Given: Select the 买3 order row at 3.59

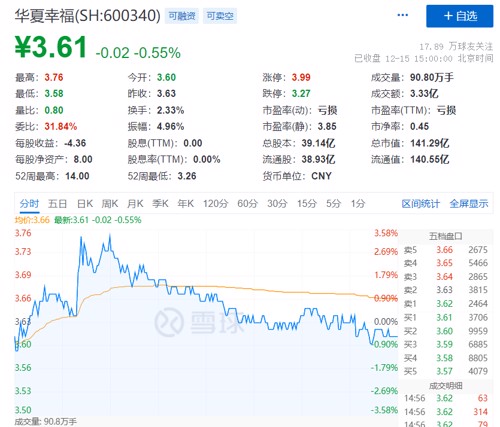Looking at the screenshot, I should (x=445, y=344).
